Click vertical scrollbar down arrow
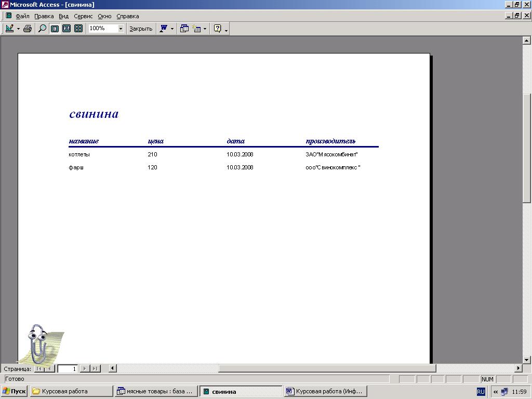532x399 pixels. pos(527,360)
